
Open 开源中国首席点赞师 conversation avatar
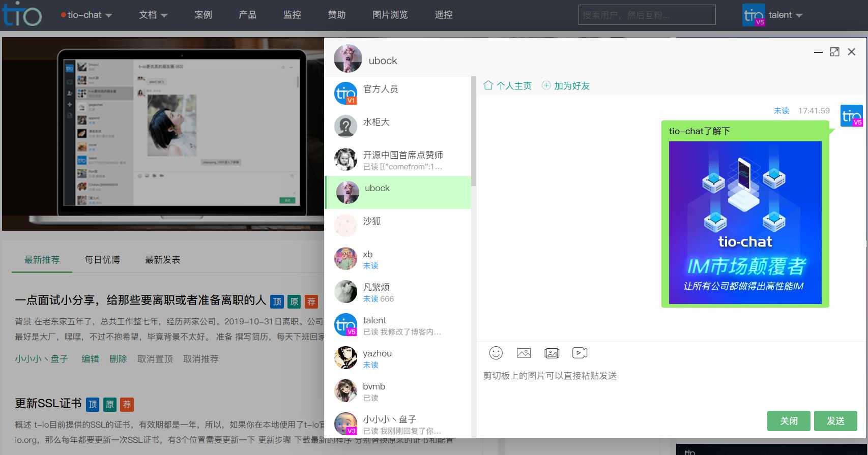click(345, 159)
